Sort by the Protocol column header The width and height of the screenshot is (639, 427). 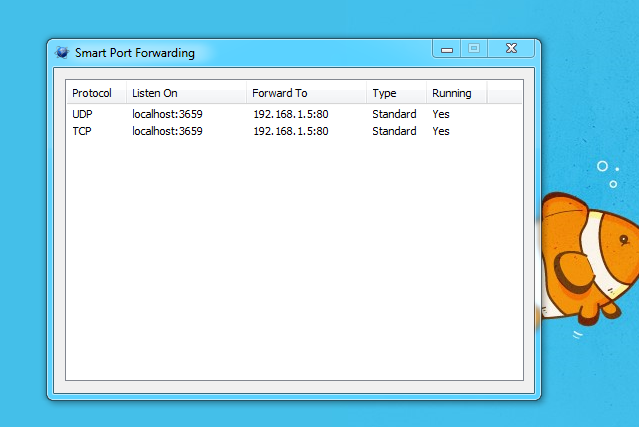pyautogui.click(x=97, y=93)
